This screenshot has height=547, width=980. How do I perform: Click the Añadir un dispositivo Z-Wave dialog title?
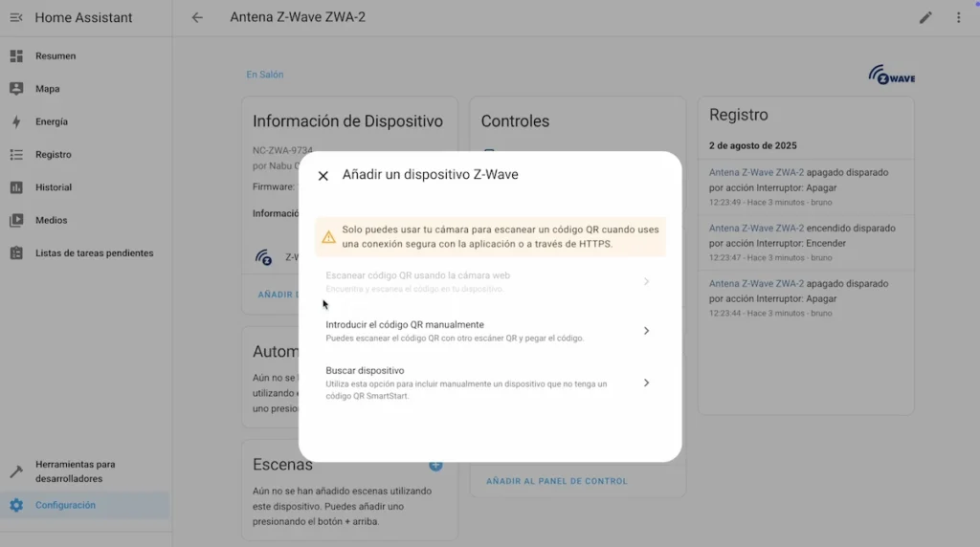(x=430, y=175)
